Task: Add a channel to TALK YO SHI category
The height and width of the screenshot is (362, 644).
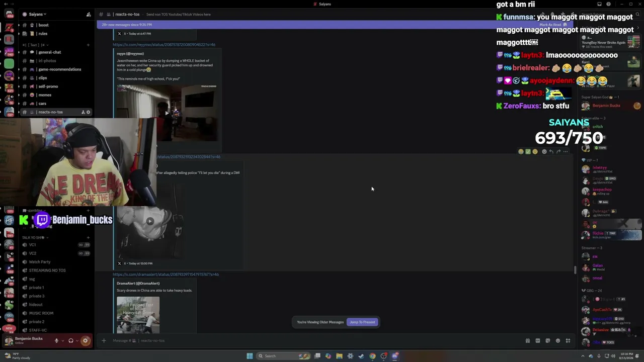Action: tap(88, 237)
